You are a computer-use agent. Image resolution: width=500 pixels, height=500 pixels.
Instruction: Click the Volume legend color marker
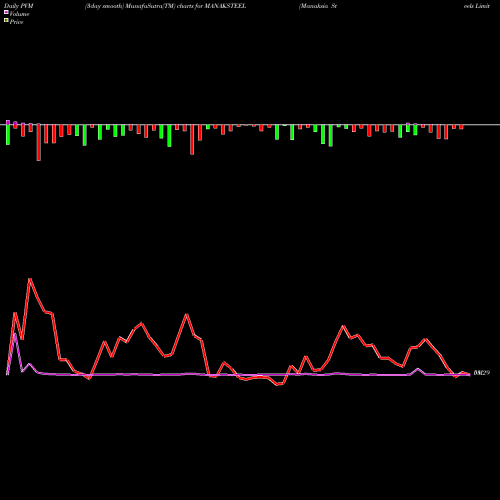click(x=6, y=12)
